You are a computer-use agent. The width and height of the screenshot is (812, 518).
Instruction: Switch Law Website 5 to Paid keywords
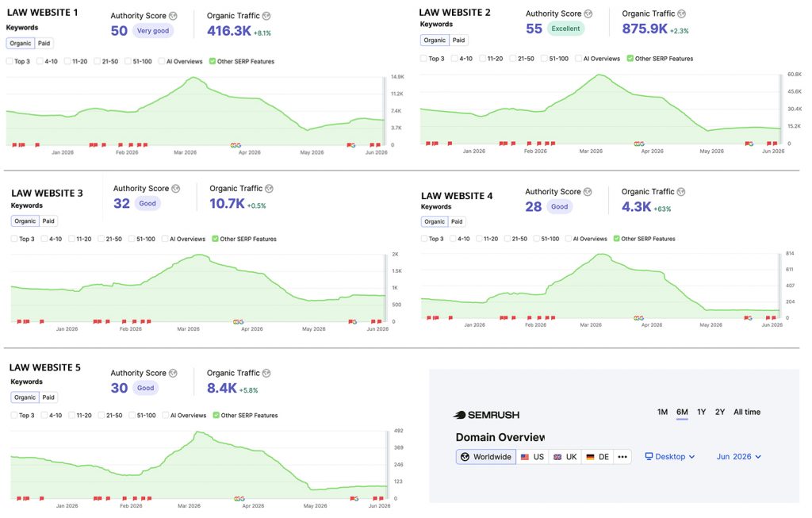(x=48, y=397)
